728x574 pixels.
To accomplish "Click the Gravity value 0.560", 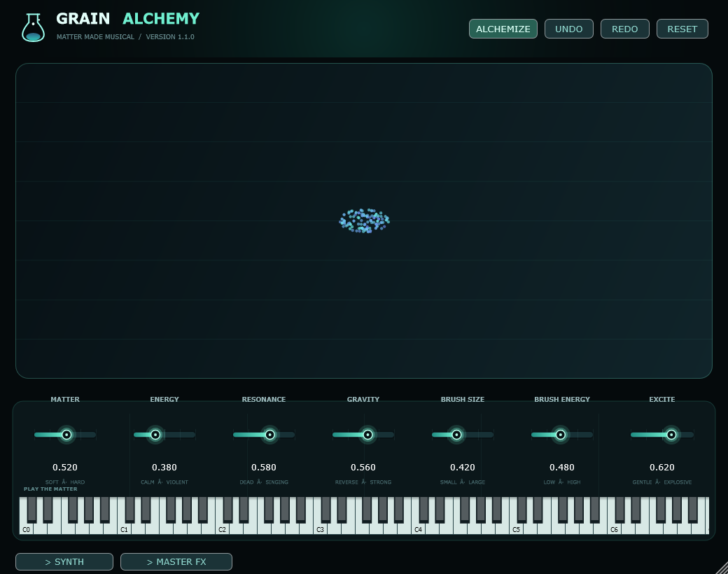I will (x=363, y=467).
